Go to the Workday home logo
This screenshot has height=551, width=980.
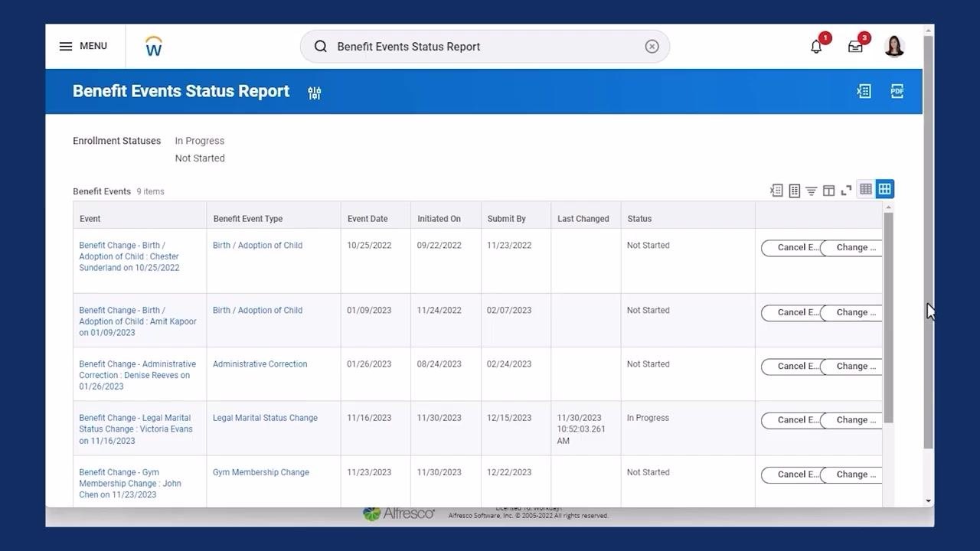[x=153, y=46]
